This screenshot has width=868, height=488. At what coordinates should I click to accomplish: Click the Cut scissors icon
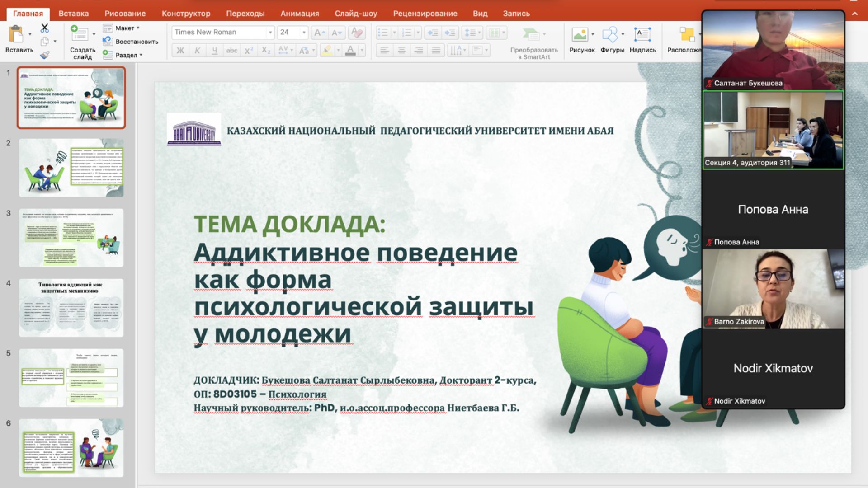tap(44, 28)
